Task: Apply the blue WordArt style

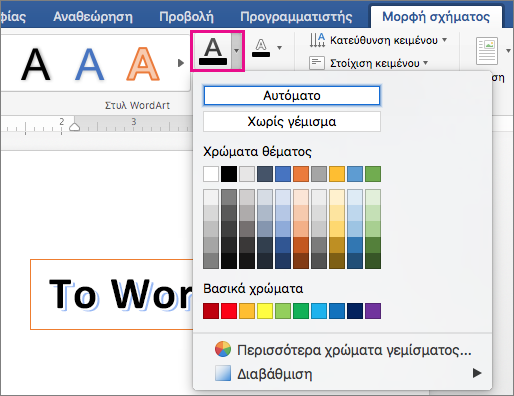Action: [x=89, y=64]
